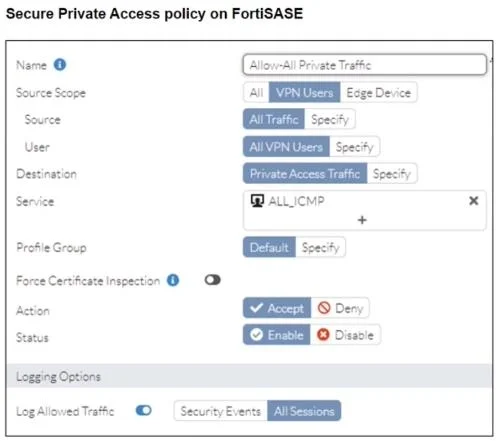Screen dimensions: 499x441
Task: Click the policy Name input field
Action: point(364,65)
